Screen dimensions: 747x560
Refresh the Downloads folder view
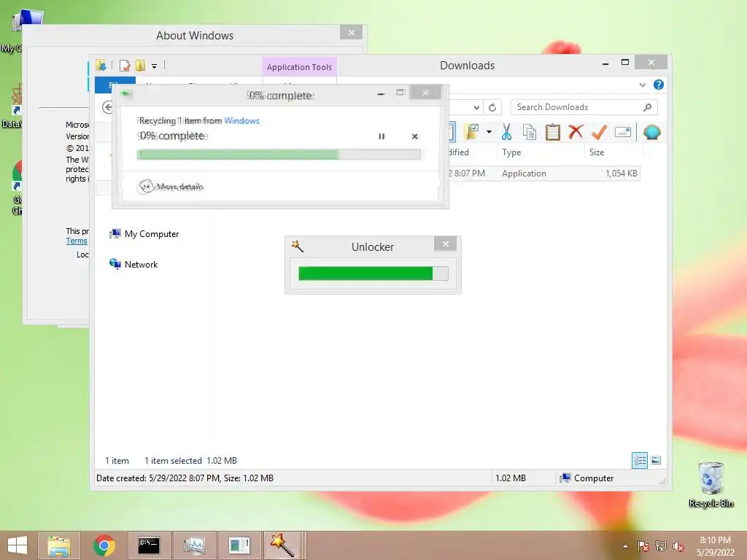coord(492,107)
